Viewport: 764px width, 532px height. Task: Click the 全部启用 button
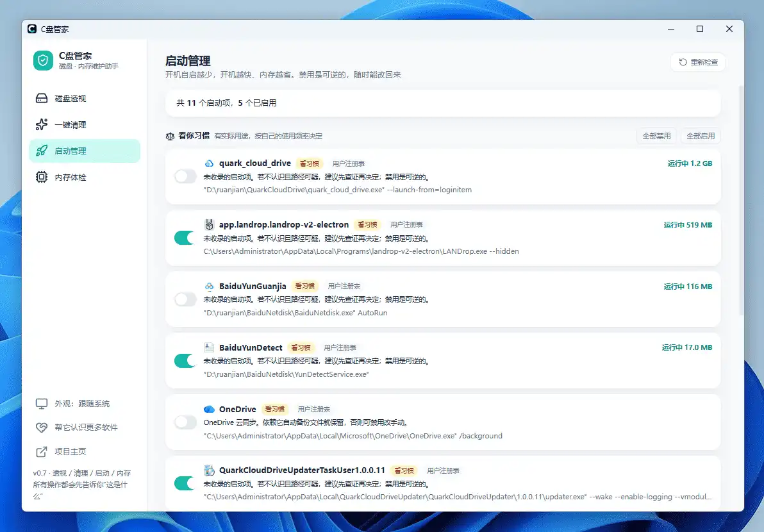coord(701,136)
